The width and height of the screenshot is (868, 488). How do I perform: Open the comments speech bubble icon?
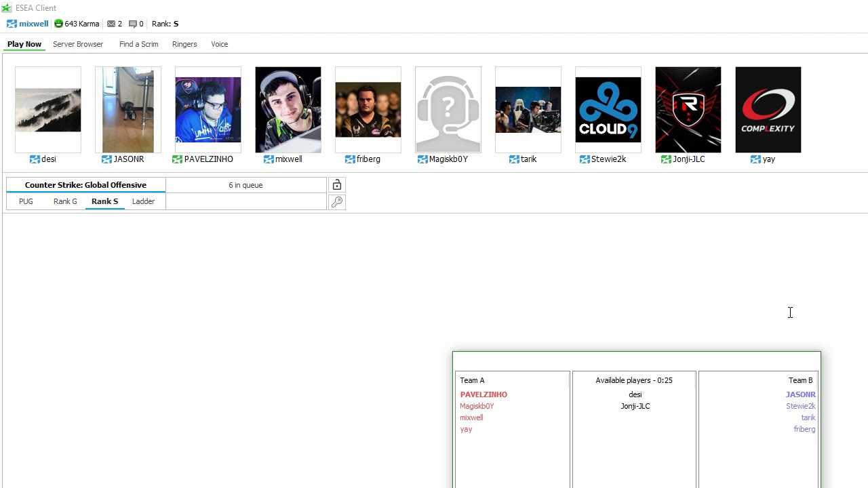133,24
